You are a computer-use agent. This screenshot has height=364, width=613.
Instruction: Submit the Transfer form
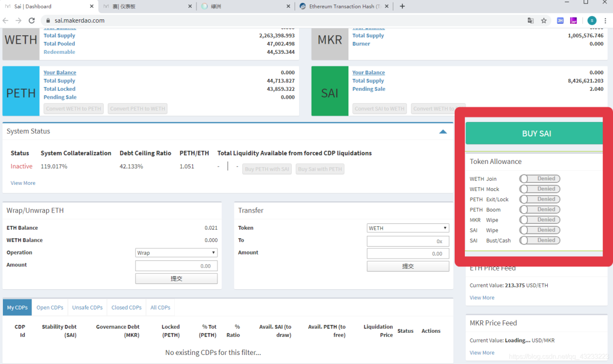click(x=408, y=266)
